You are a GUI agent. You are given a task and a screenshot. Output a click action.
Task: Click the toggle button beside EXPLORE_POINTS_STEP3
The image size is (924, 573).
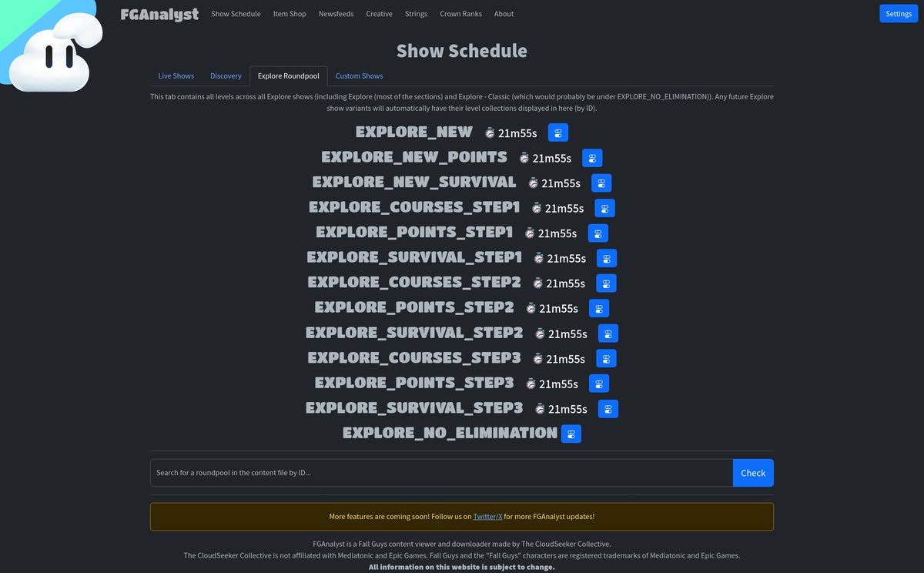click(x=599, y=383)
